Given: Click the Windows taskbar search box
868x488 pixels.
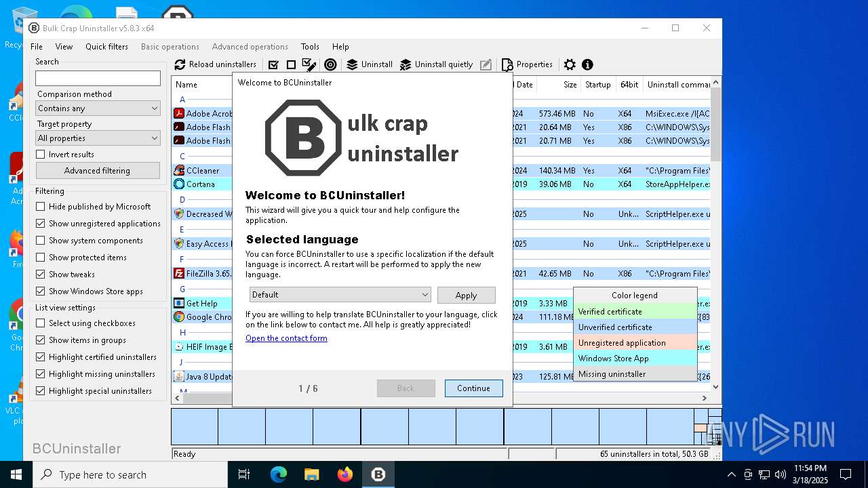Looking at the screenshot, I should (130, 474).
